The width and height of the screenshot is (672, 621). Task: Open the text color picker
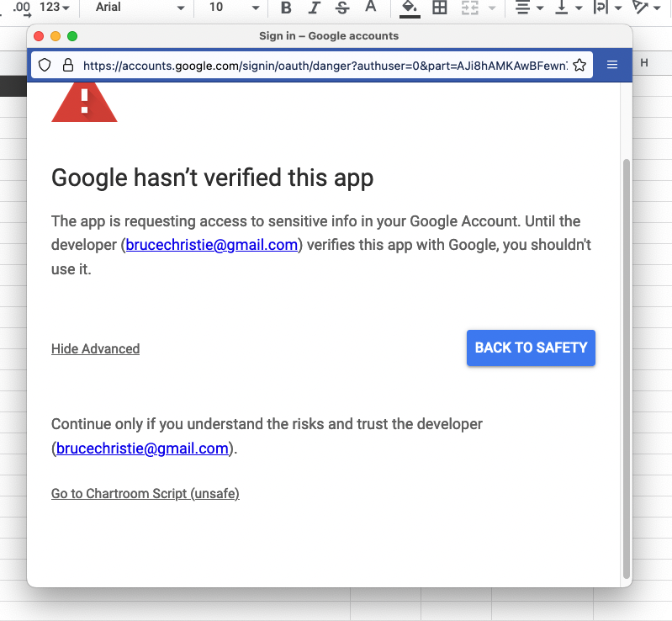370,8
